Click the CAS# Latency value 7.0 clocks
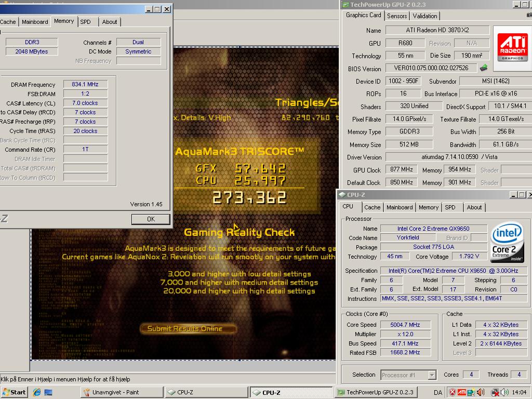Viewport: 532px width, 399px height. (x=85, y=103)
